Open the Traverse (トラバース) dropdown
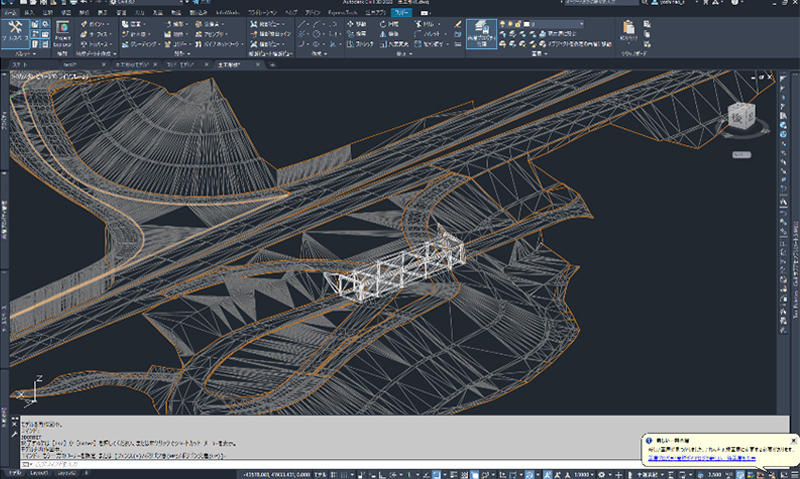The height and width of the screenshot is (479, 800). (x=96, y=44)
